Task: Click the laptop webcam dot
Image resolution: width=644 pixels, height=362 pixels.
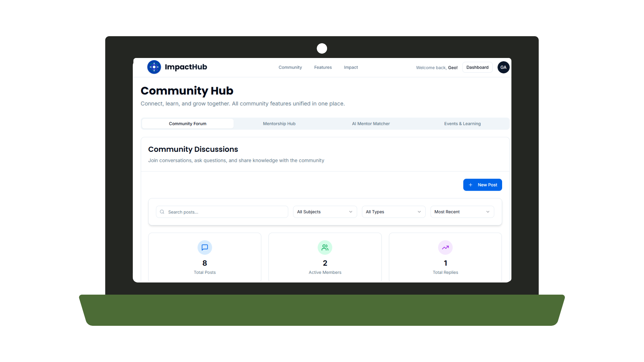Action: tap(322, 49)
